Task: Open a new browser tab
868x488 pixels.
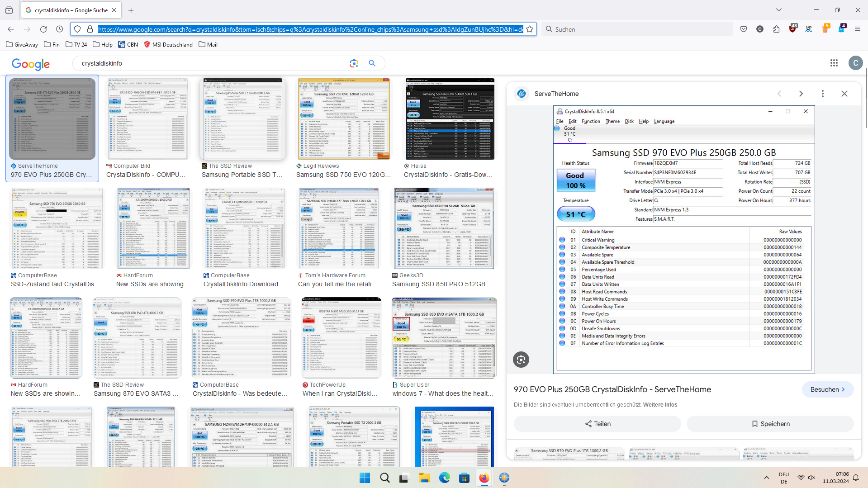Action: (131, 10)
